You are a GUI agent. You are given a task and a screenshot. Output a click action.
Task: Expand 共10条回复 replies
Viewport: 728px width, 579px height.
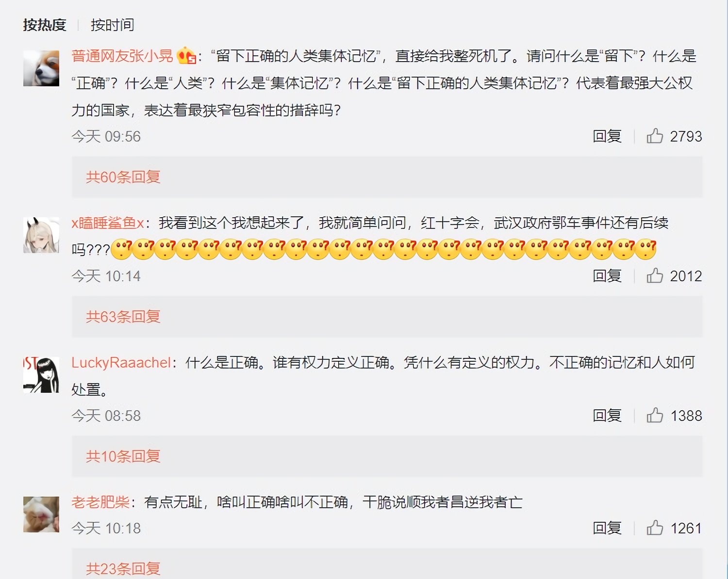123,456
